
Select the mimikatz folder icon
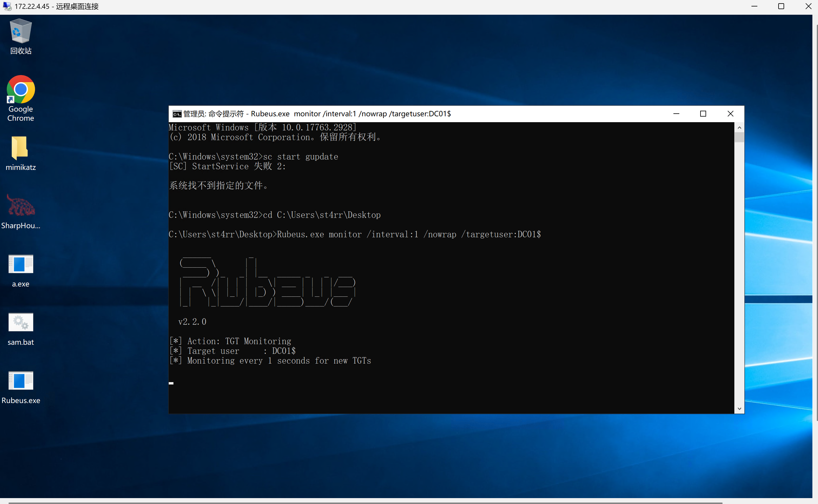point(21,153)
